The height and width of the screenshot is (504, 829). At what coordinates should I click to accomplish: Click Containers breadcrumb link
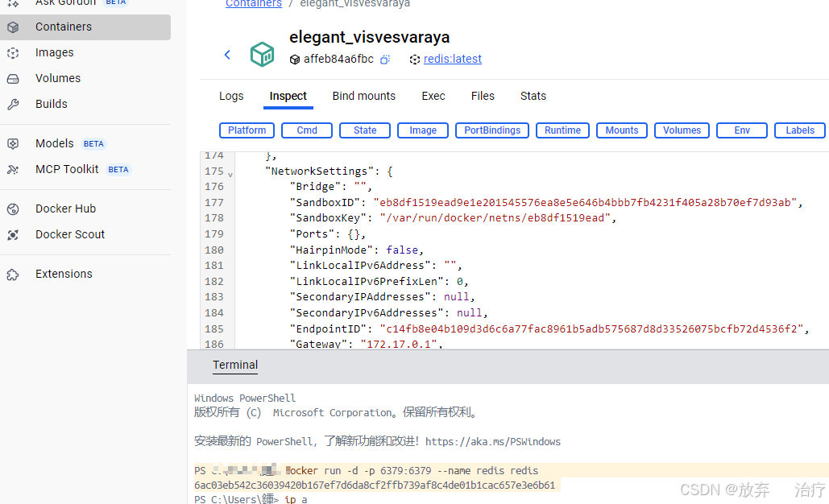[254, 4]
